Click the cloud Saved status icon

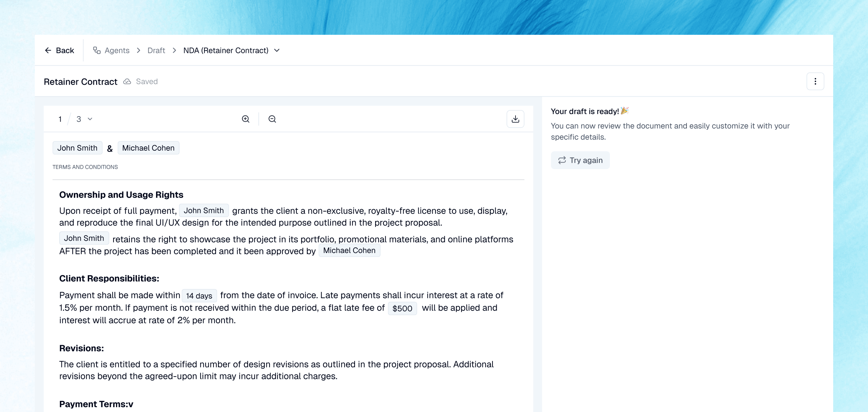click(127, 81)
